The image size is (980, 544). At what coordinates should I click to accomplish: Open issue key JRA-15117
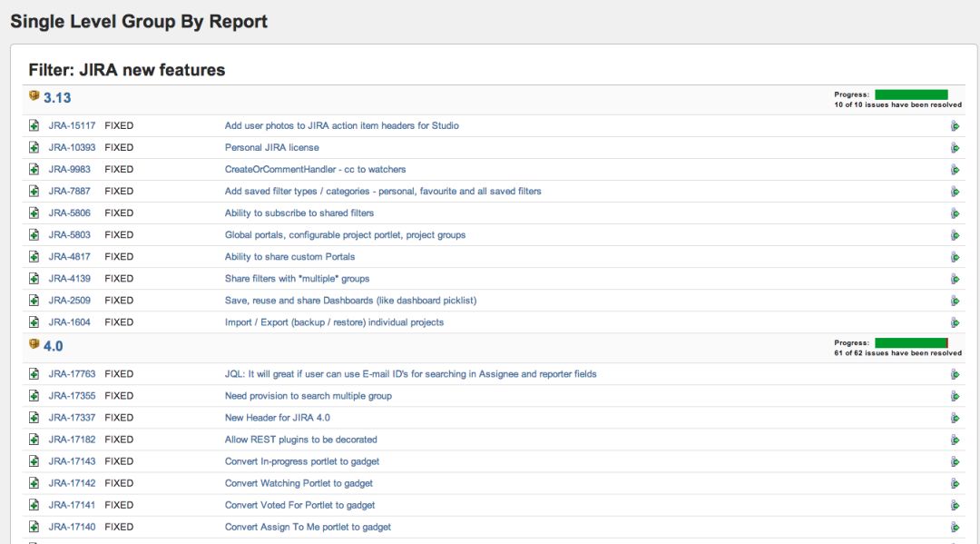click(72, 125)
